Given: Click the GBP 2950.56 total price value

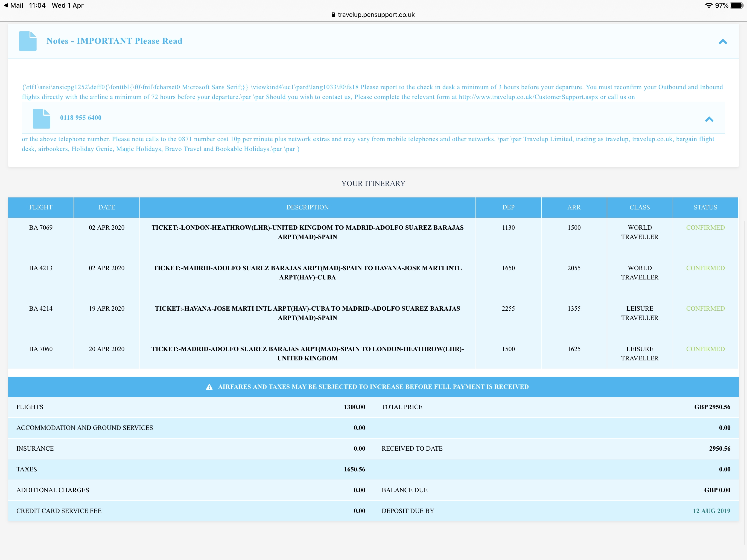Looking at the screenshot, I should [x=712, y=407].
